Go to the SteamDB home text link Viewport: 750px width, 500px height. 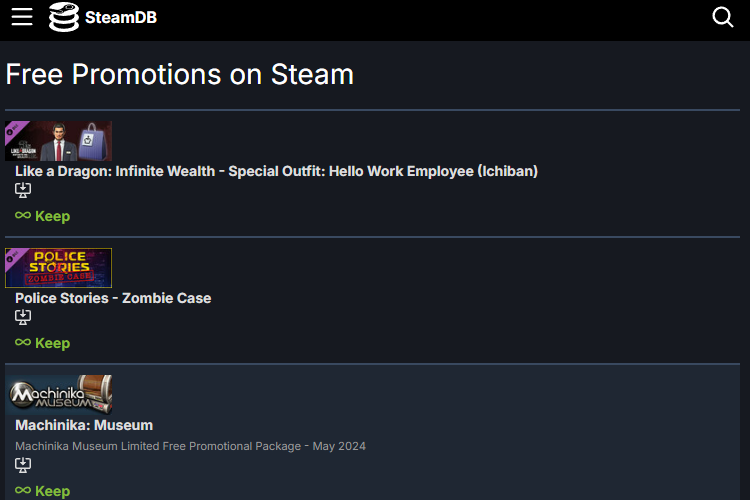[121, 17]
